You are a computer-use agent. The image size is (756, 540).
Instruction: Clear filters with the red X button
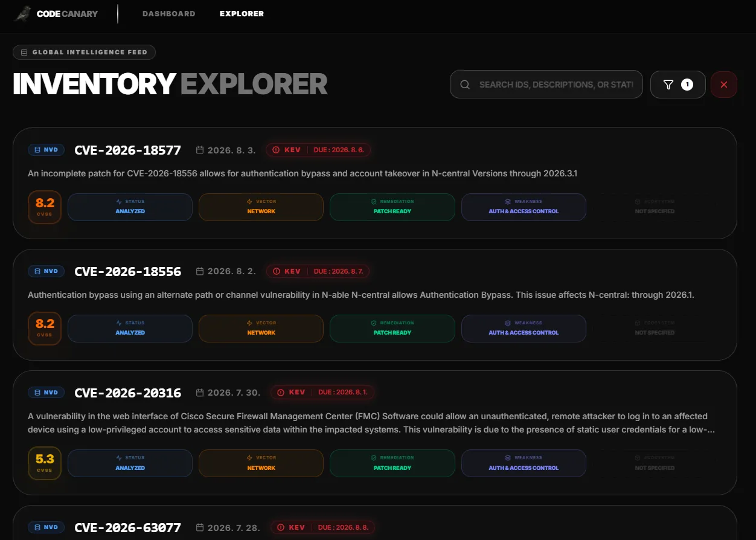724,85
